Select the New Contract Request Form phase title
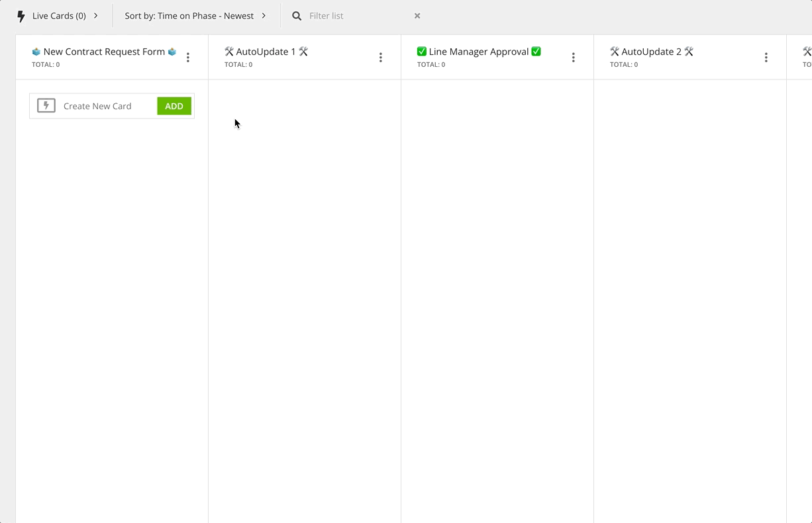 click(x=104, y=52)
